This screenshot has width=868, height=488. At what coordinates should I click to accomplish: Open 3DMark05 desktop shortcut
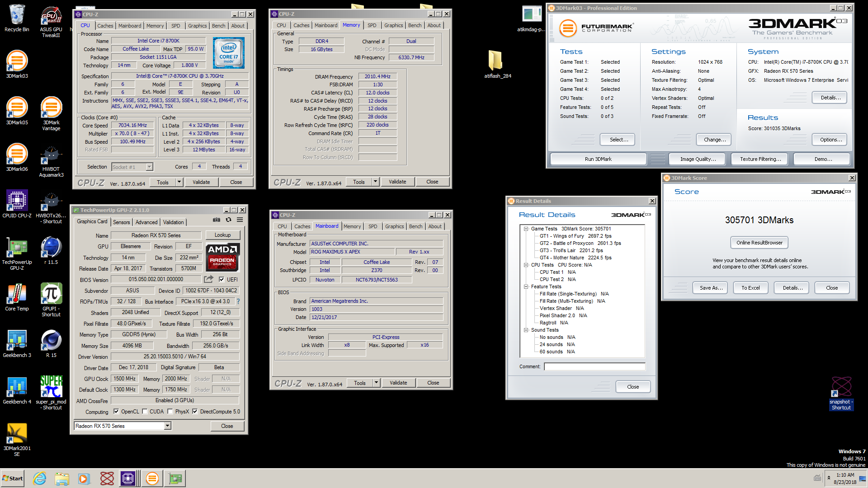point(17,111)
